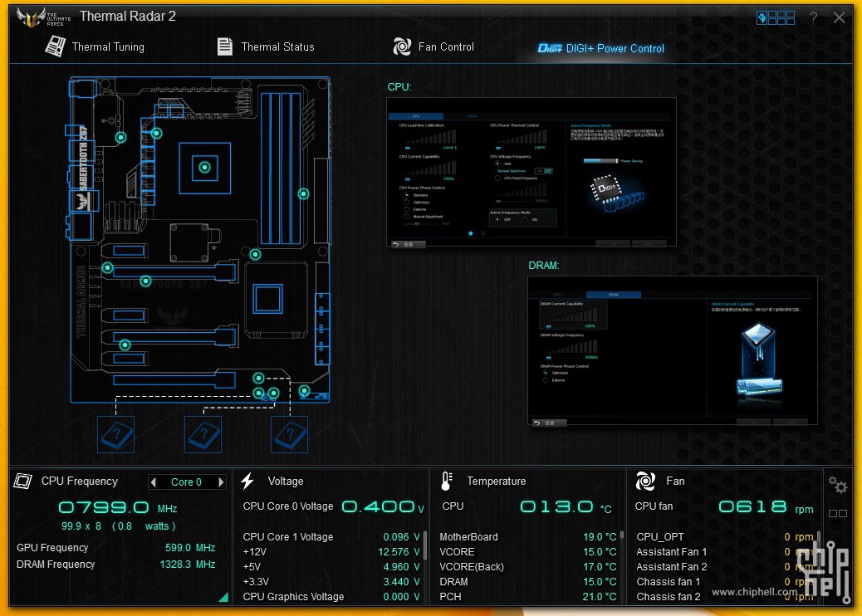Show next core with right arrow

coord(221,482)
